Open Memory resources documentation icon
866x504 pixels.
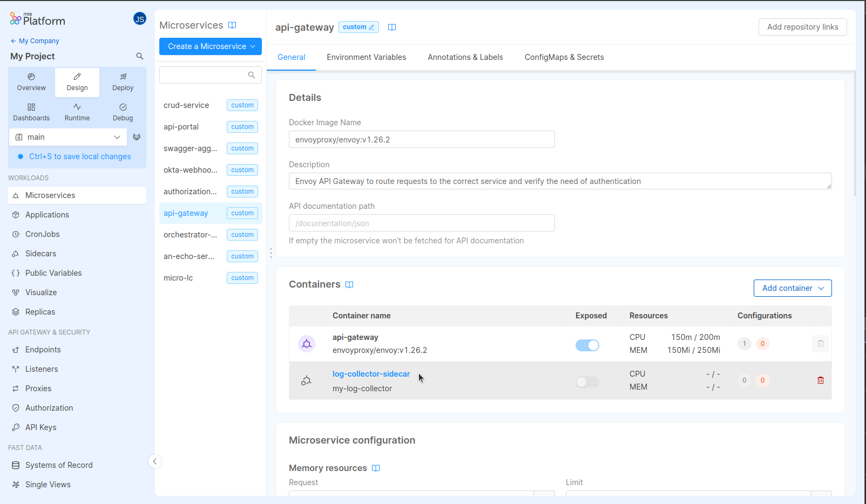pos(376,468)
